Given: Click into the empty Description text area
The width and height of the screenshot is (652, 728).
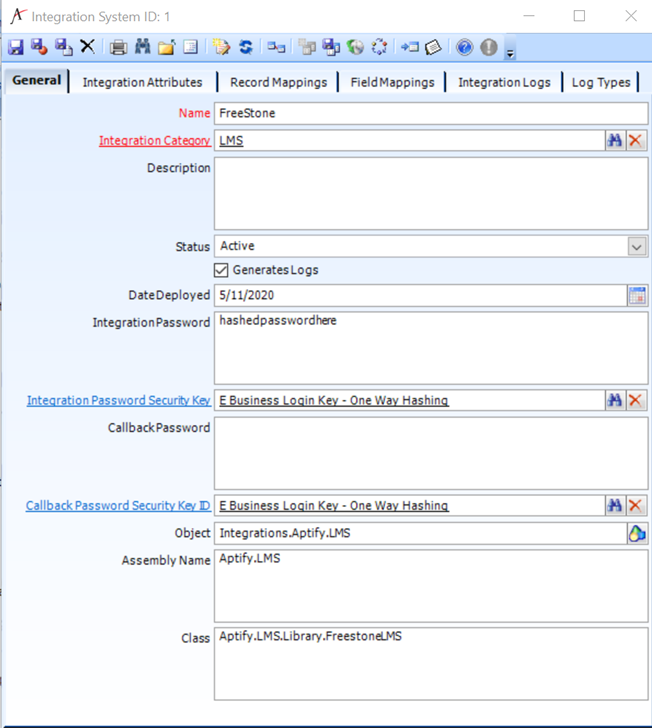Looking at the screenshot, I should coord(431,193).
